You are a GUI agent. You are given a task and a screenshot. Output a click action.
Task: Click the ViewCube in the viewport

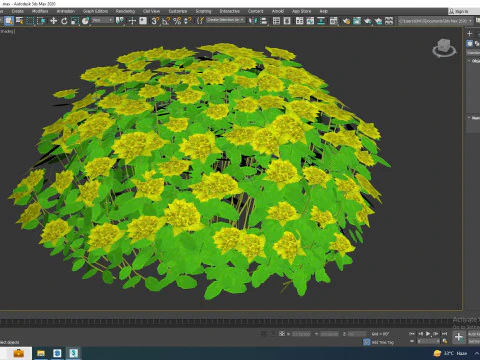pos(444,48)
